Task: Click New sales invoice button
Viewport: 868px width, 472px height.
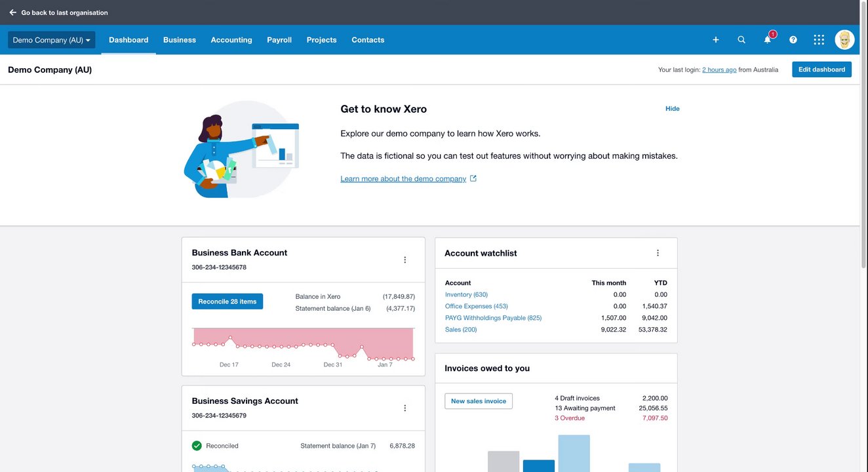Action: (x=479, y=401)
